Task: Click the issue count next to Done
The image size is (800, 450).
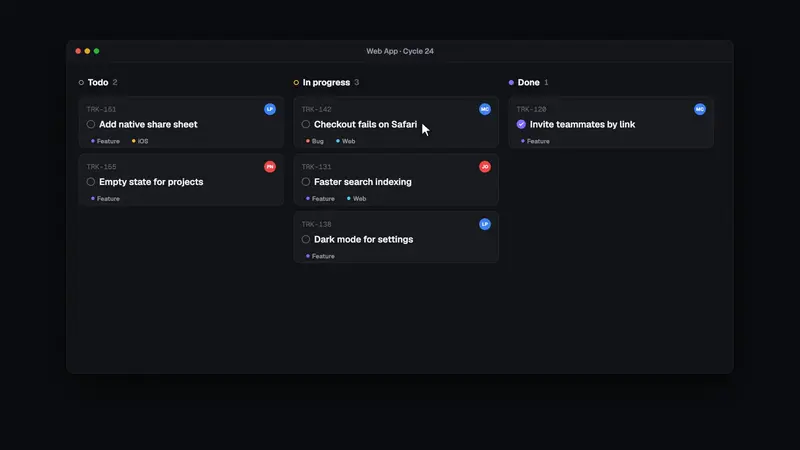Action: click(546, 83)
